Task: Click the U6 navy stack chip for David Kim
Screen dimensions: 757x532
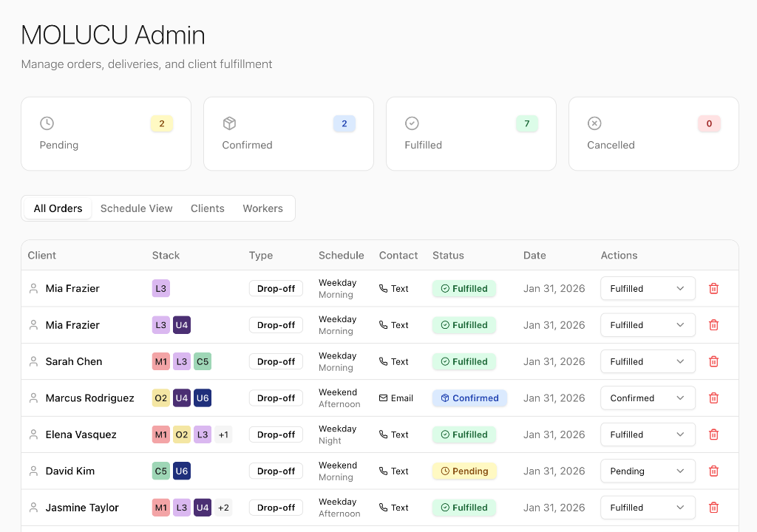Action: 182,471
